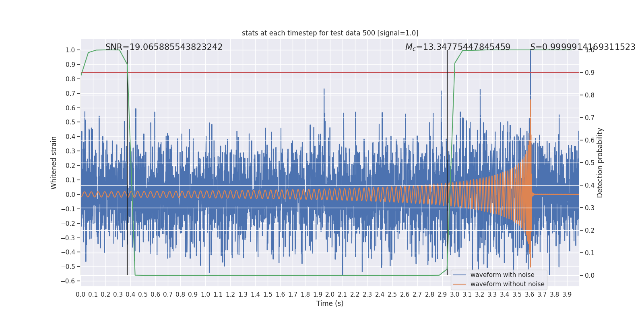Click the 0.0 tick label on time axis
Screen dimensions: 644x322
click(80, 295)
